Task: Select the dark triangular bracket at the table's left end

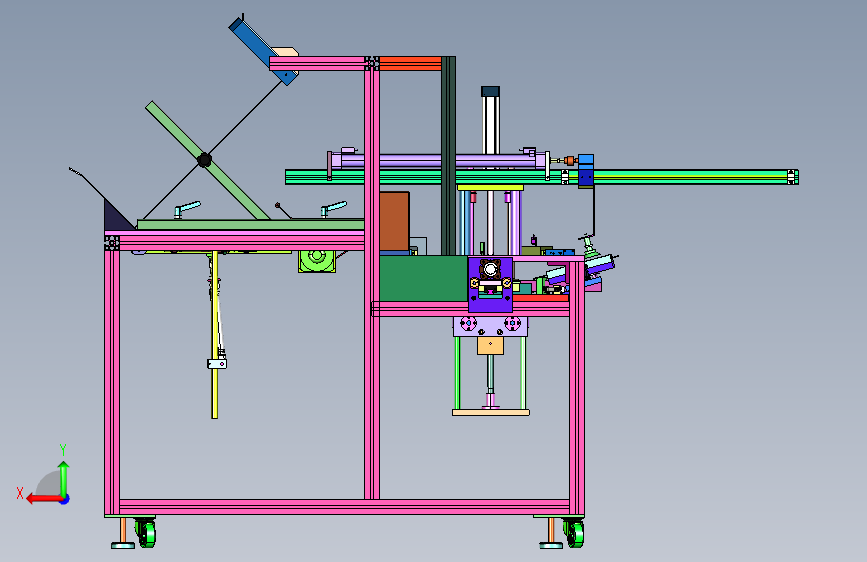Action: pos(117,217)
